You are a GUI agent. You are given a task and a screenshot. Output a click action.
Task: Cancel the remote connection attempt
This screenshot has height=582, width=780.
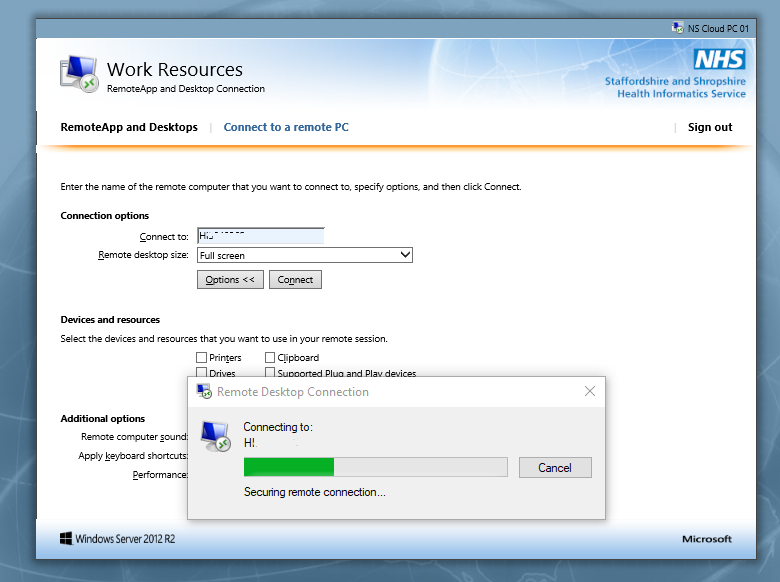tap(554, 467)
